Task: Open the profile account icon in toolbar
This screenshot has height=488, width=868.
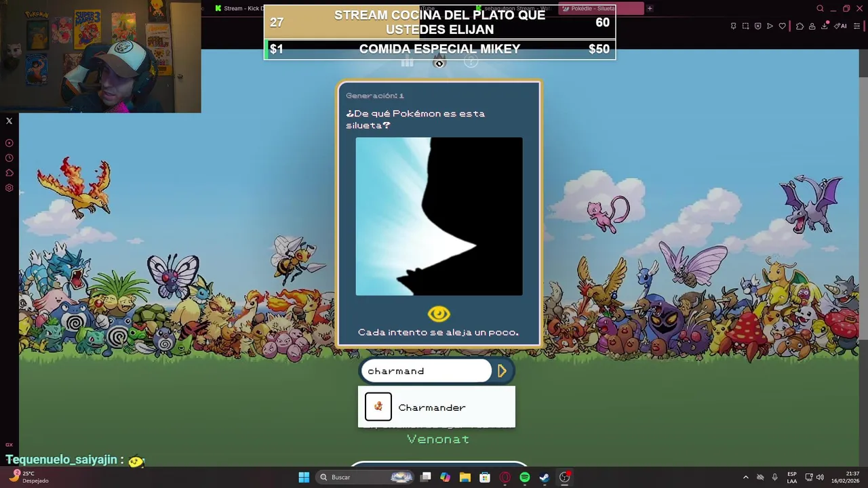Action: pos(812,26)
